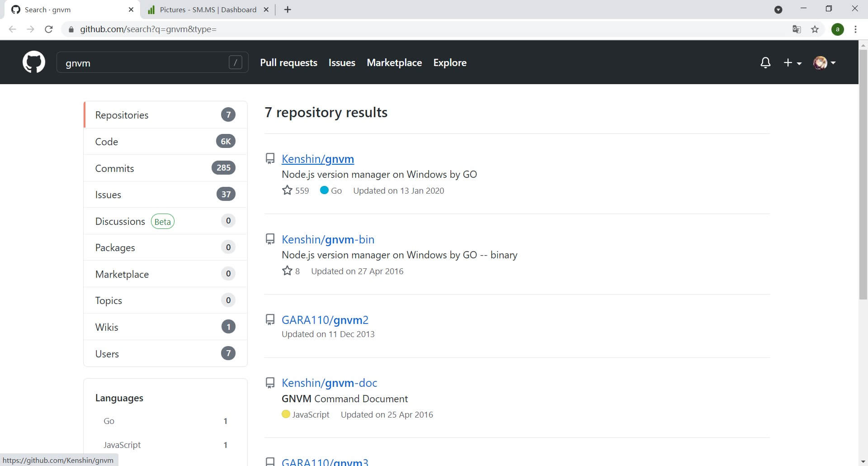868x466 pixels.
Task: Select the Packages results filter
Action: point(165,247)
